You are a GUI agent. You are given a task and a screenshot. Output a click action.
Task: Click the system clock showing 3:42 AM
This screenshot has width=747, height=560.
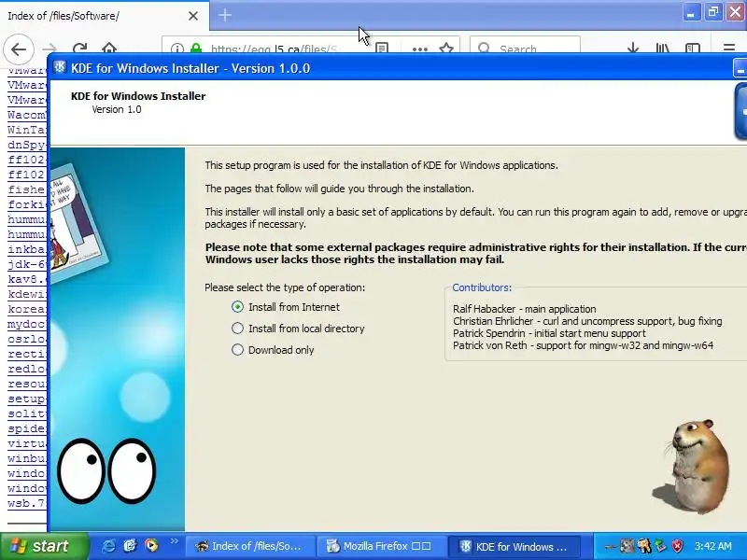coord(712,546)
